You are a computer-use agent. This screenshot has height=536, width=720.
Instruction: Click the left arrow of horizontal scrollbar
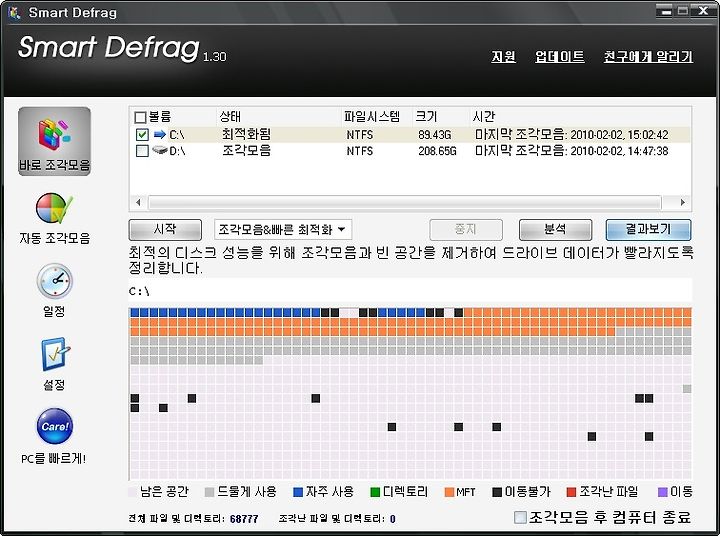point(138,202)
